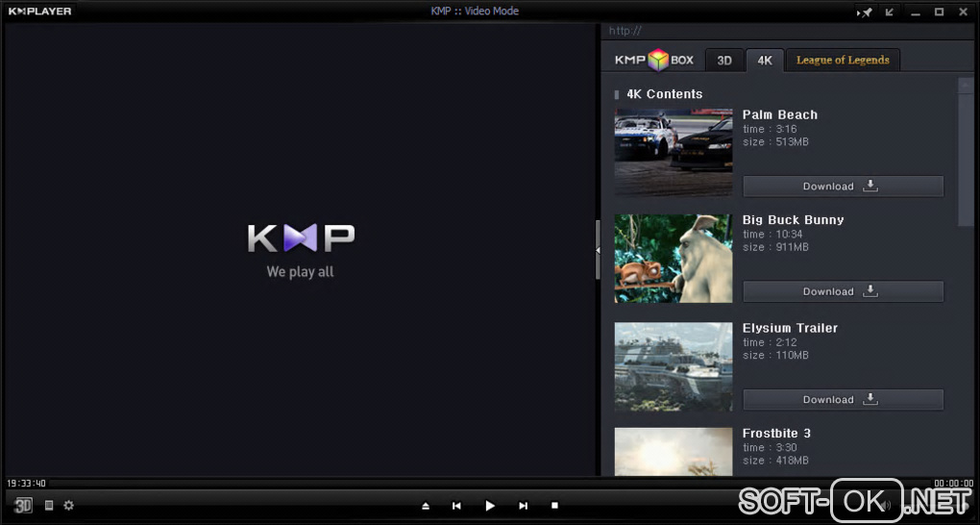Open the Big Buck Bunny thumbnail

(x=674, y=259)
